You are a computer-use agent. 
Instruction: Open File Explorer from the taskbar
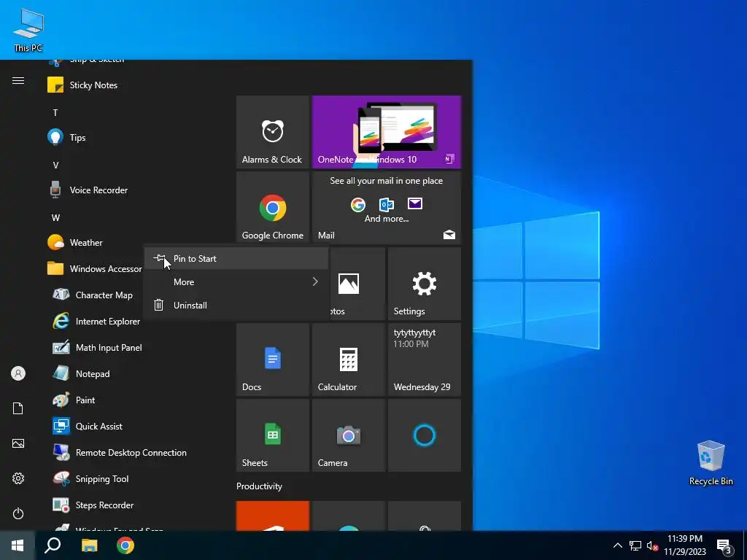coord(89,545)
